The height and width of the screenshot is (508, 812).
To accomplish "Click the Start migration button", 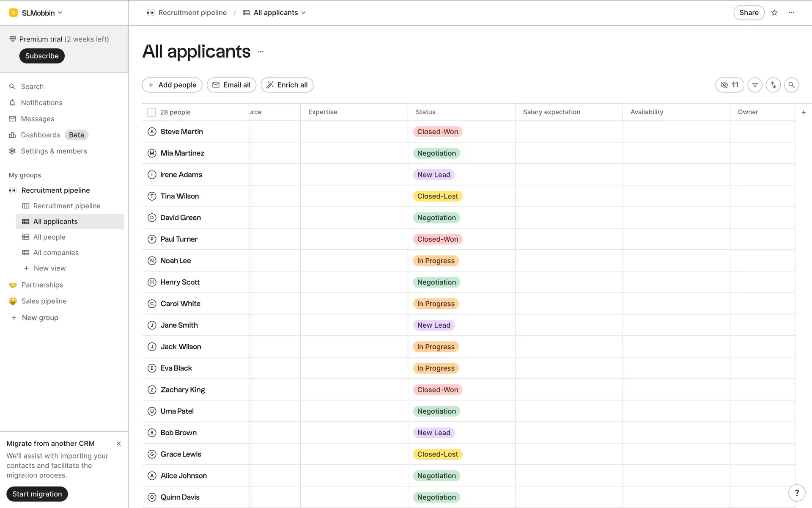I will point(37,494).
